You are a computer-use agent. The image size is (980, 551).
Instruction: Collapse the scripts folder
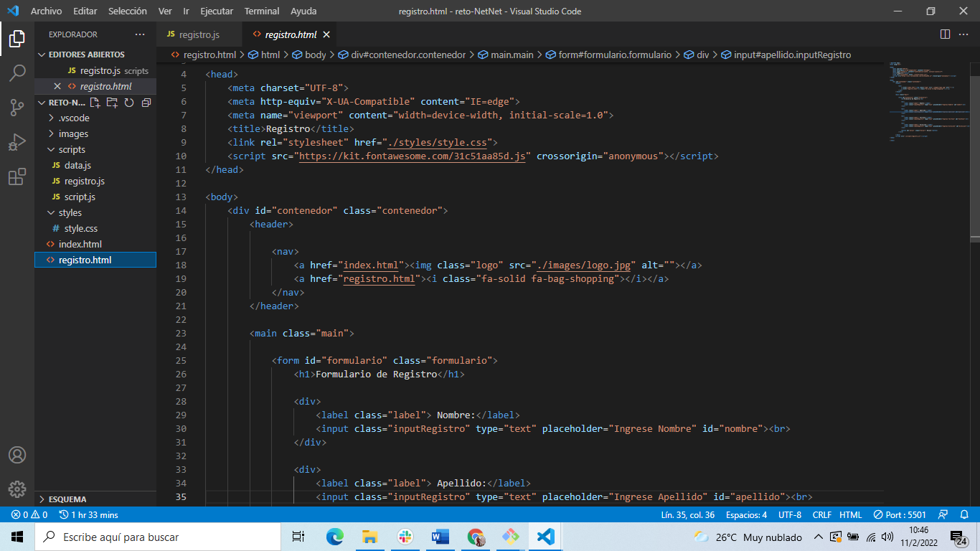tap(95, 149)
